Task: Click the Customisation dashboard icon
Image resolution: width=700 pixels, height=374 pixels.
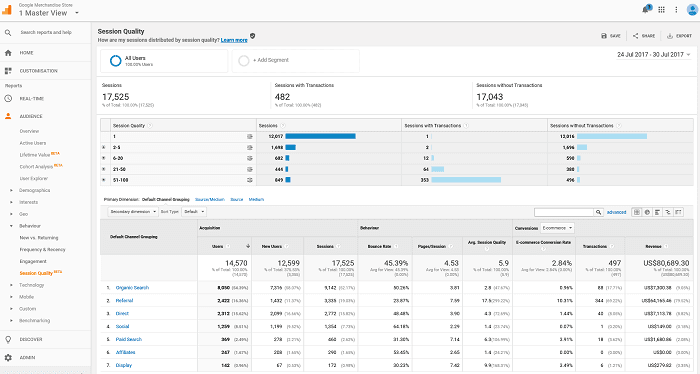Action: coord(8,71)
